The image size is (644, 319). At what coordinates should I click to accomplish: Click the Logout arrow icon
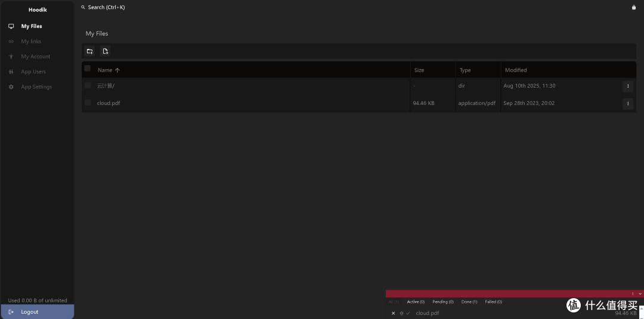coord(11,312)
